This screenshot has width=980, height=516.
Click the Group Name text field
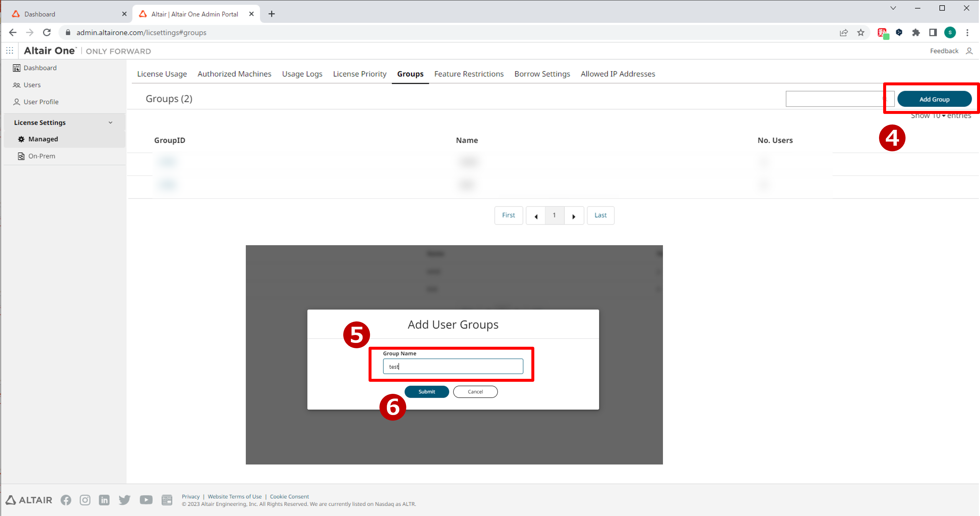pos(453,366)
